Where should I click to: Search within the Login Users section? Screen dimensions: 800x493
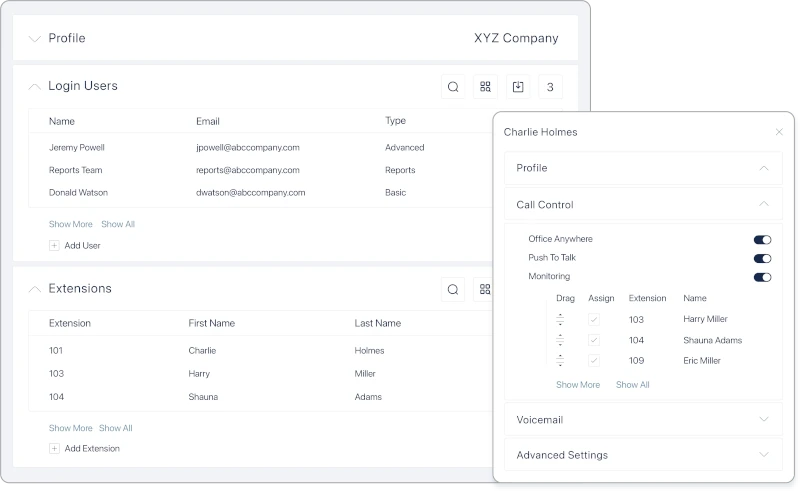coord(453,87)
